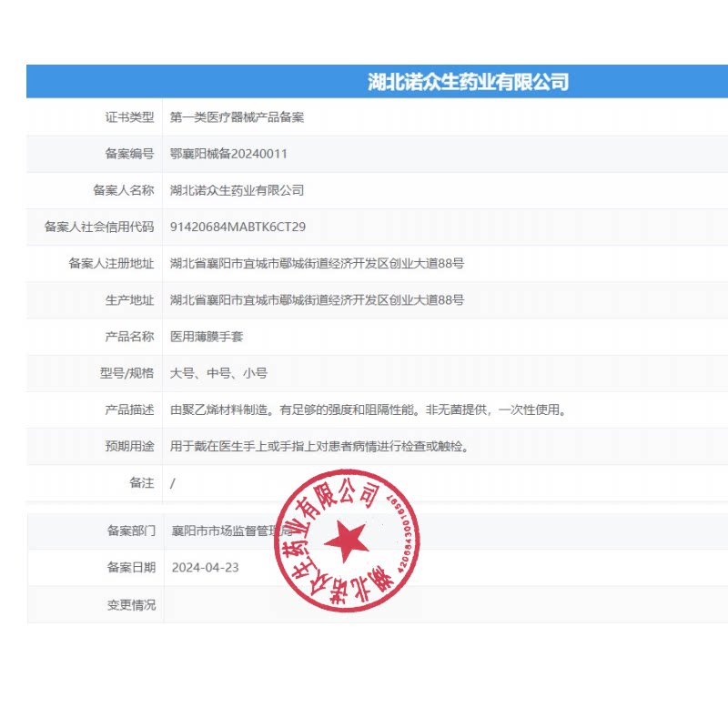Click the credit code 91420684MABTK6CT29
This screenshot has height=728, width=728.
pyautogui.click(x=238, y=227)
